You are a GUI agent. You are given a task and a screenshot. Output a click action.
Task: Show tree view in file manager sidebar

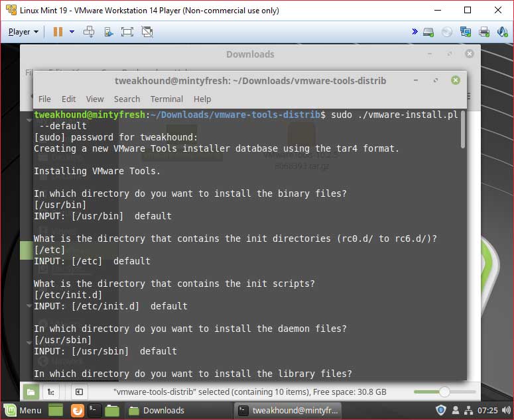[50, 392]
